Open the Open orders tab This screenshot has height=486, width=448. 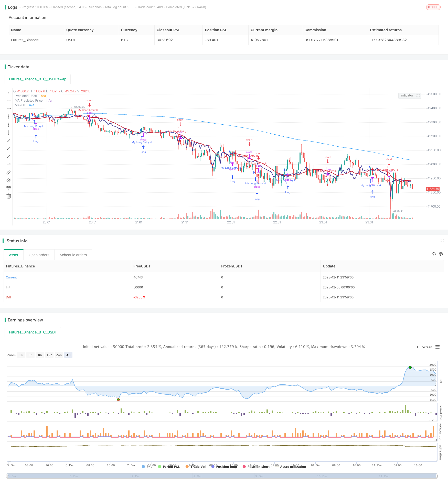click(x=39, y=255)
